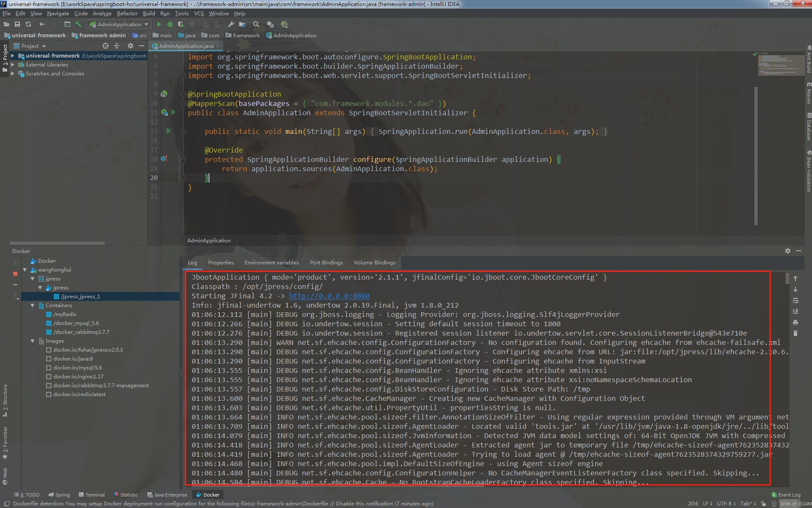
Task: Open the UTF-8 encoding selector
Action: click(726, 504)
